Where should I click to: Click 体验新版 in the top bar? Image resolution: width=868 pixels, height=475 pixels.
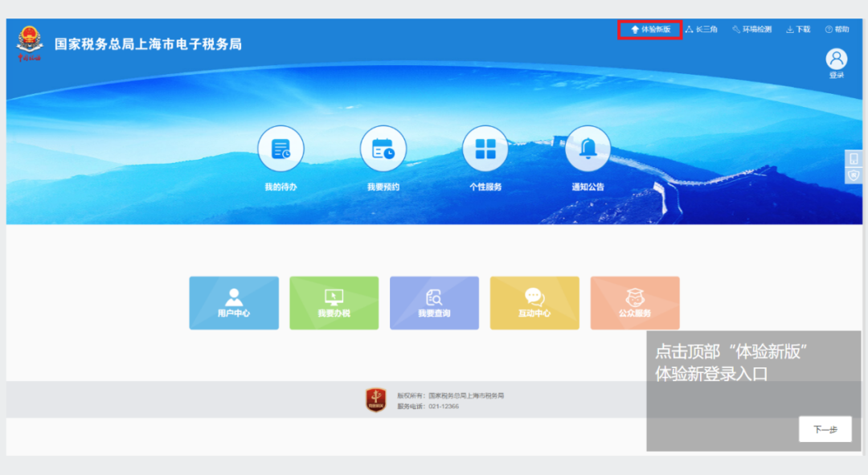click(x=650, y=30)
